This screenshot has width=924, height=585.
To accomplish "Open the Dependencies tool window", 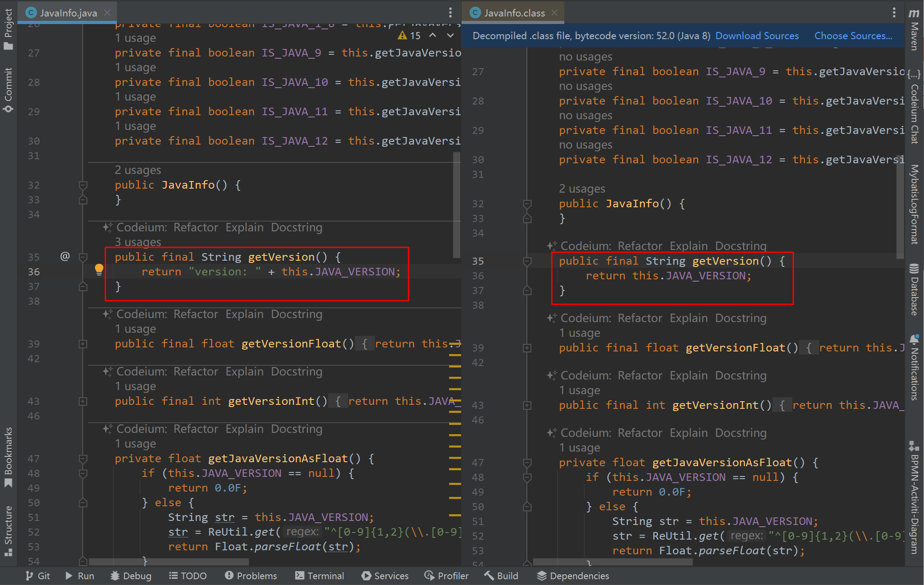I will click(573, 576).
